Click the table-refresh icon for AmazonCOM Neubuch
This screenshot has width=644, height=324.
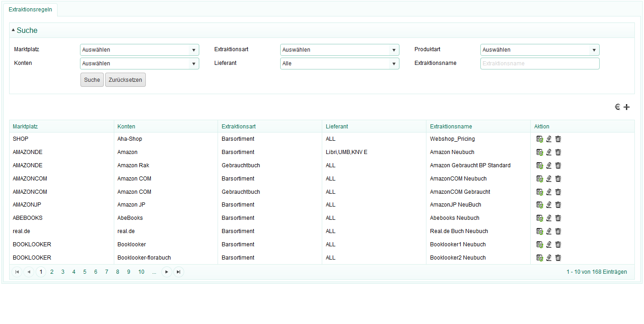(540, 179)
